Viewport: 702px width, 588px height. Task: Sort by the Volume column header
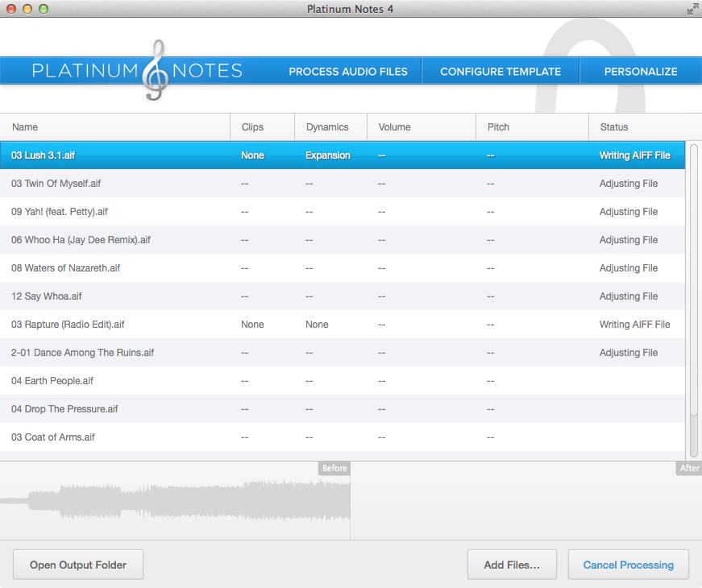422,127
